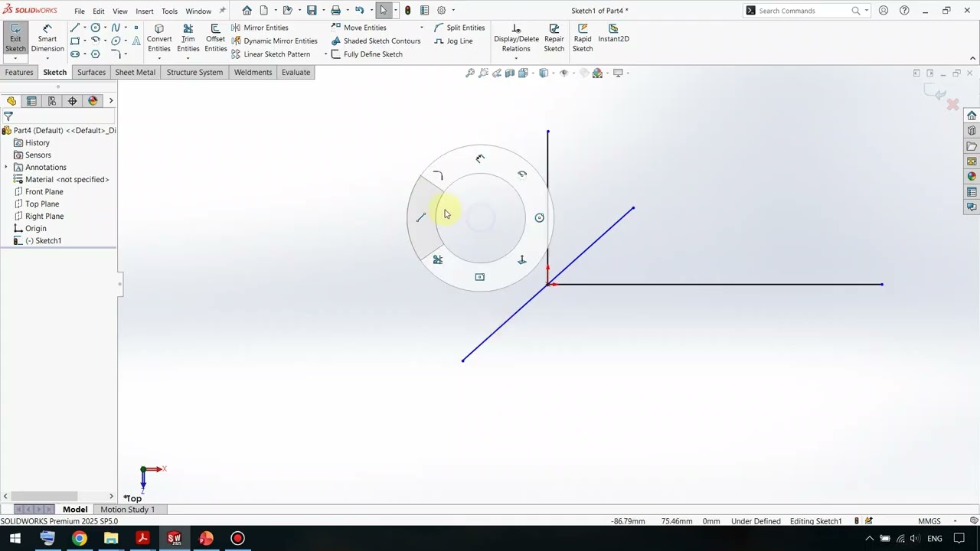Toggle Rapid Sketch mode

click(x=583, y=38)
